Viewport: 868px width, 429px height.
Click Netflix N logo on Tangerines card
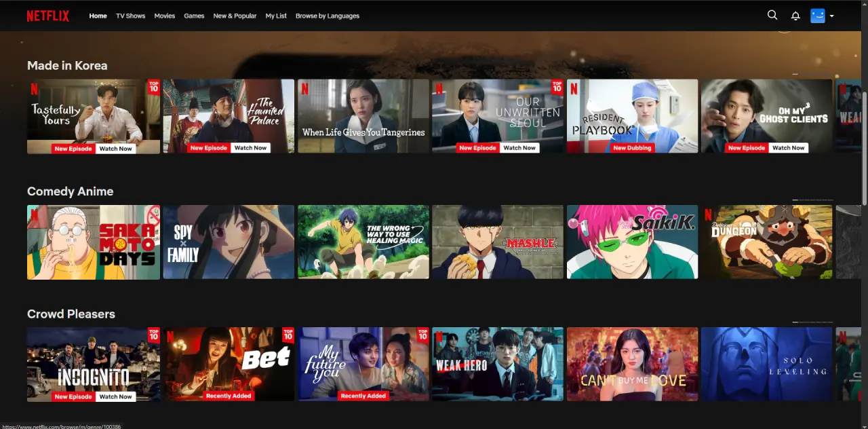point(305,89)
